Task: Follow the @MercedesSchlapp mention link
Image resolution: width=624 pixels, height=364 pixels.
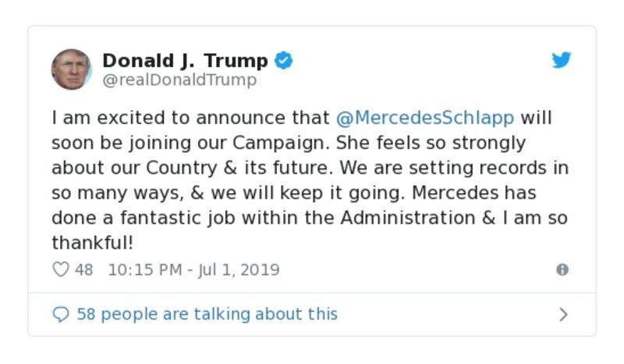Action: click(x=425, y=118)
